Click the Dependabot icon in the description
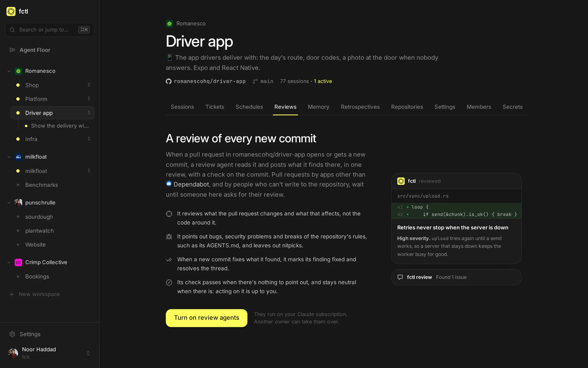The height and width of the screenshot is (368, 588). 169,184
